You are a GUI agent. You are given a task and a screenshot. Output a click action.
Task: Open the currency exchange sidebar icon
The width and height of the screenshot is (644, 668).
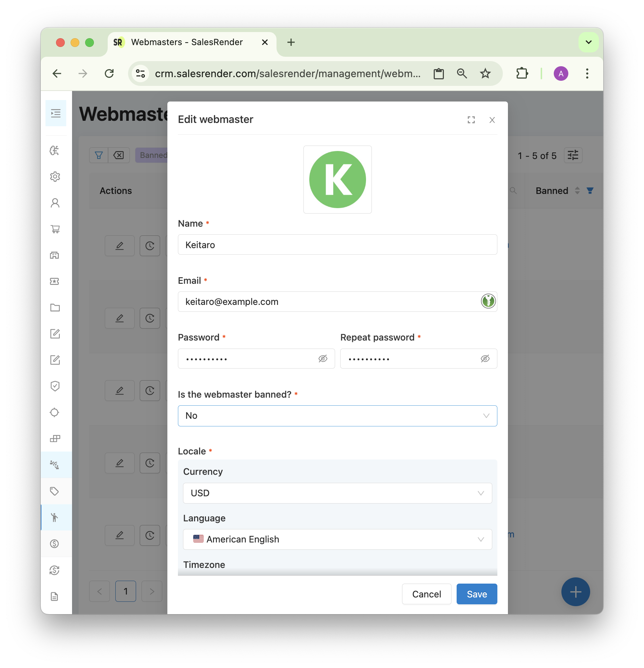[55, 570]
